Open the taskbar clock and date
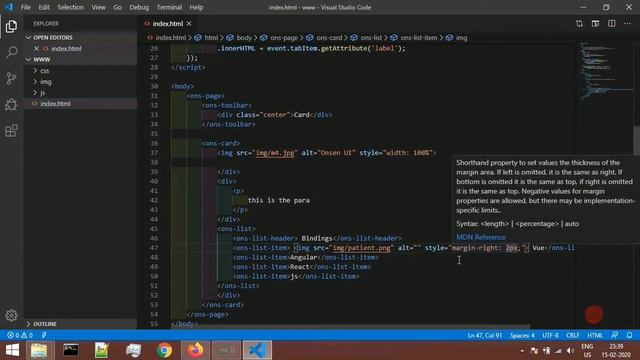The height and width of the screenshot is (360, 640). click(x=616, y=351)
